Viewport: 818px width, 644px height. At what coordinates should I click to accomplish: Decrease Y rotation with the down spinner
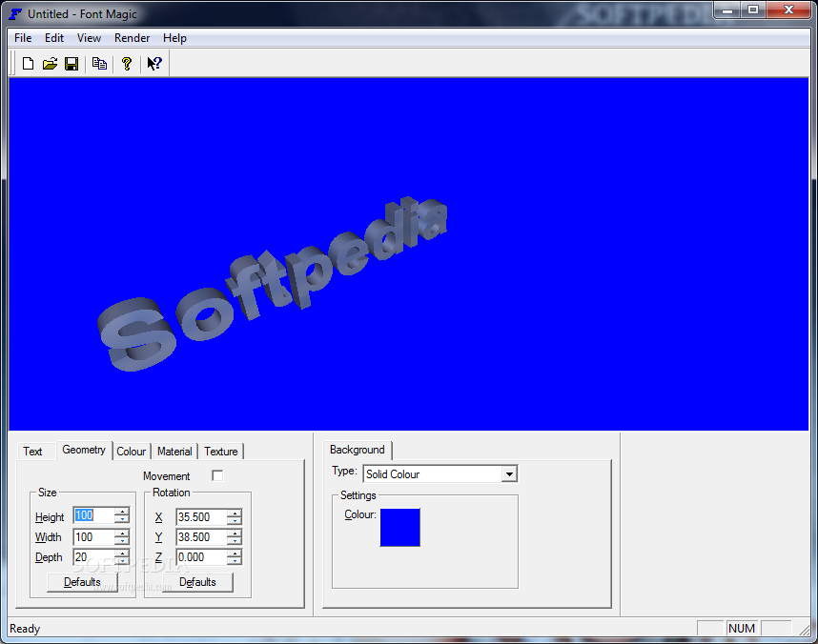point(235,541)
